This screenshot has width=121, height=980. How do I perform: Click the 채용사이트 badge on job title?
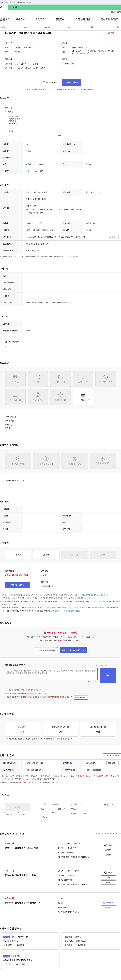point(110,33)
